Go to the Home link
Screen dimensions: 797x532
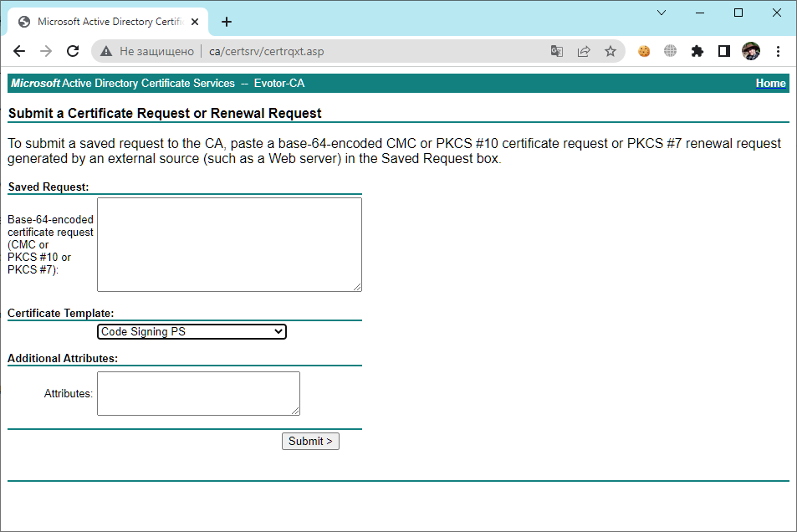pyautogui.click(x=770, y=84)
